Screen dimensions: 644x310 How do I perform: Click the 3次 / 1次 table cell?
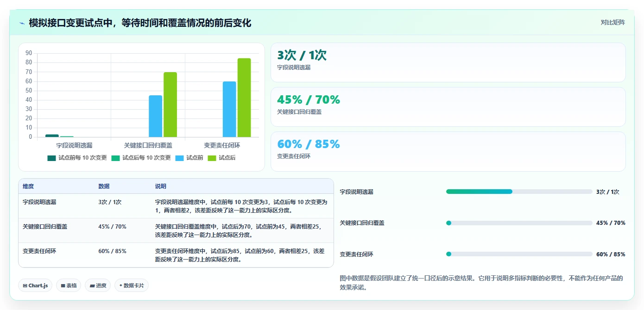coord(110,202)
